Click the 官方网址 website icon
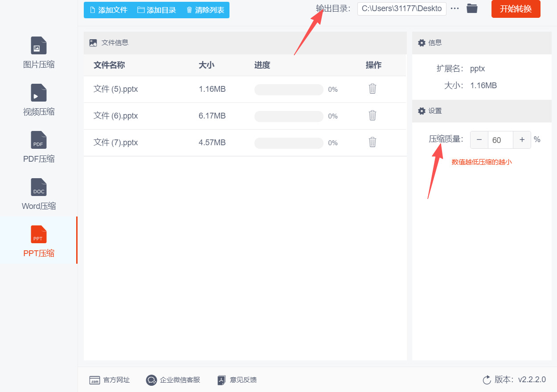 point(94,380)
